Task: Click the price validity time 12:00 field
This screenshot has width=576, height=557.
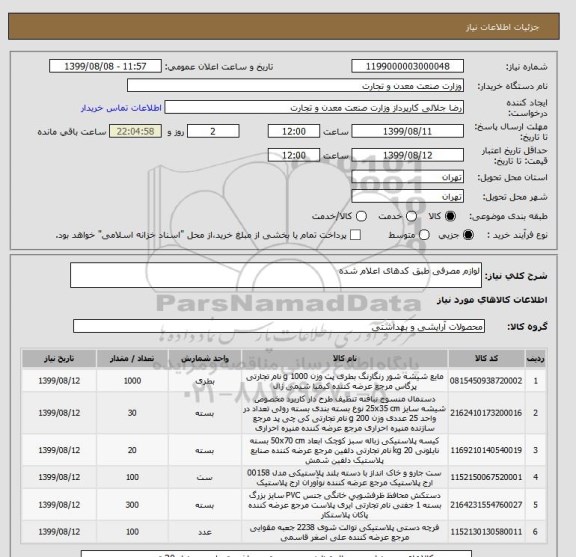Action: pyautogui.click(x=294, y=155)
